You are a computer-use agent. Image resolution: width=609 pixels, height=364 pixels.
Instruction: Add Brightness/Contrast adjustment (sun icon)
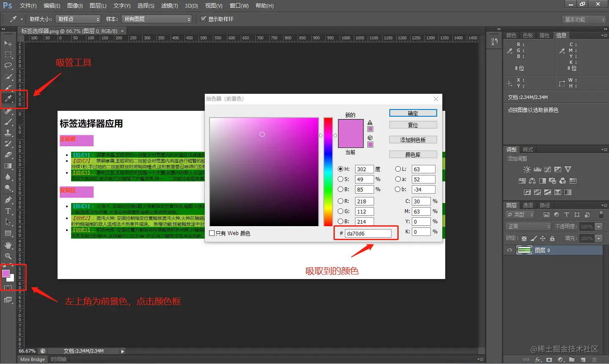pos(527,169)
